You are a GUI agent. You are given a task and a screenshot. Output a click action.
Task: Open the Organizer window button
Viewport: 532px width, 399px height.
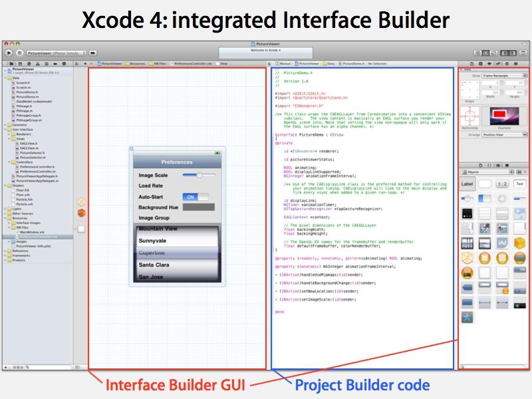pyautogui.click(x=523, y=53)
